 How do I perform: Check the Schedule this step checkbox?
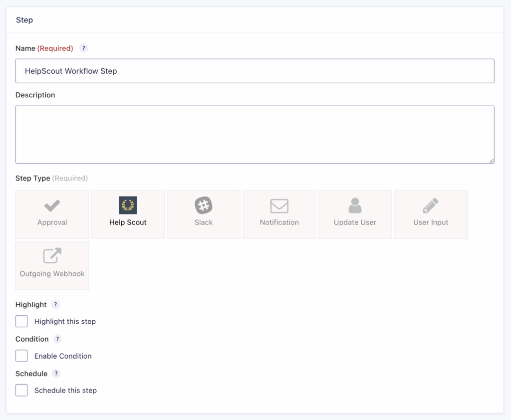click(21, 390)
